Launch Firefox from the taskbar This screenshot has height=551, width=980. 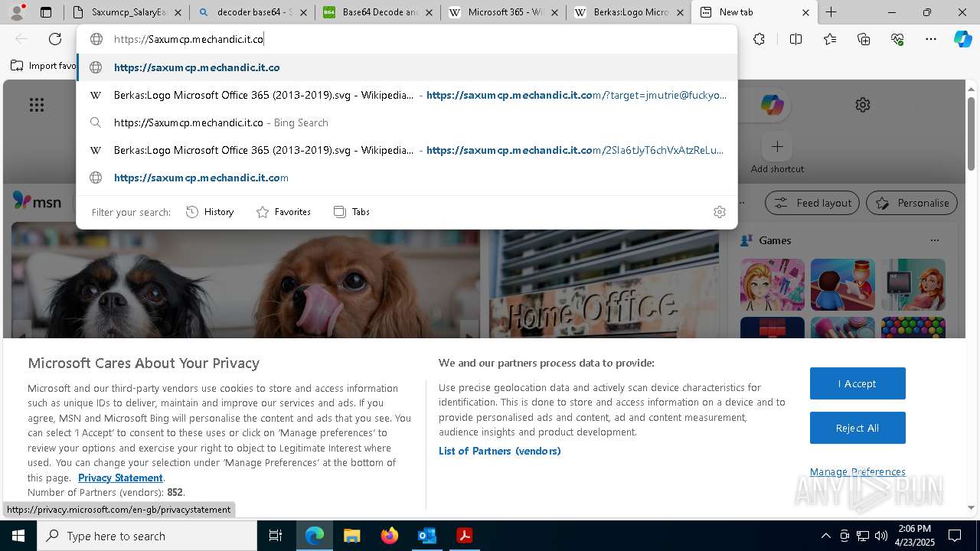(390, 536)
